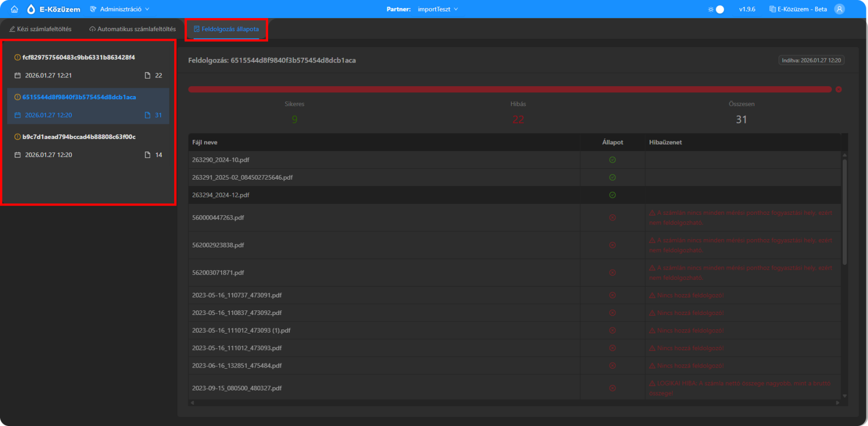Click warning icon beside fcf829757560483c9bb6331b863428f4
The width and height of the screenshot is (868, 426).
[18, 58]
